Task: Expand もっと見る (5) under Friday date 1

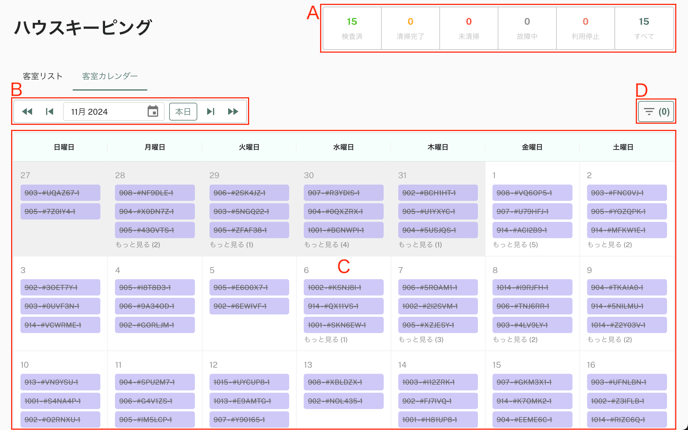Action: coord(517,245)
